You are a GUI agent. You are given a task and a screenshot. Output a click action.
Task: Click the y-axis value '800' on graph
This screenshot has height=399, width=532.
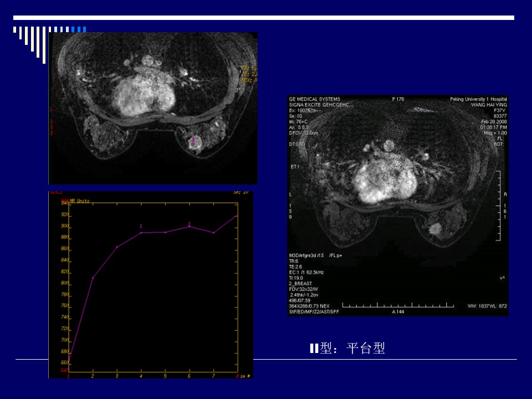pyautogui.click(x=64, y=283)
